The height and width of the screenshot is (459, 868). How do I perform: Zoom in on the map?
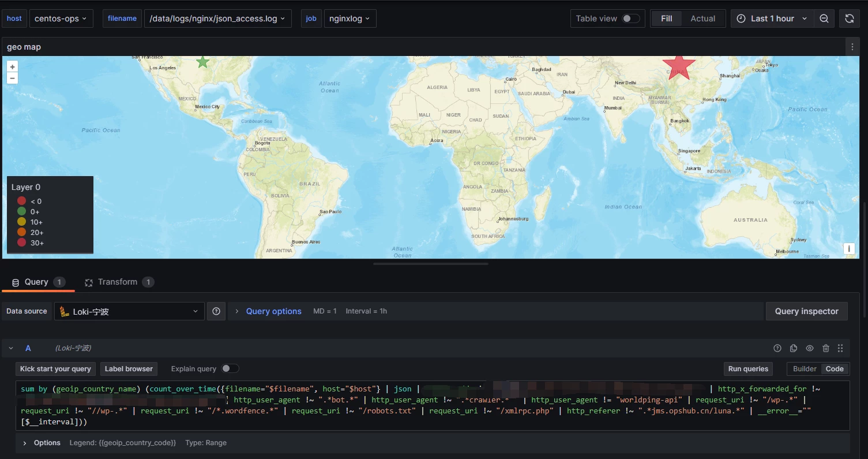(12, 66)
